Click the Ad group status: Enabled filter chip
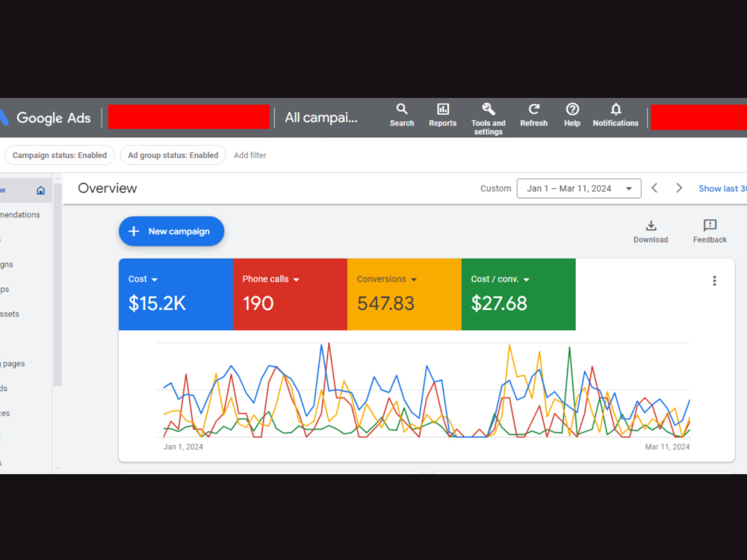Viewport: 747px width, 560px height. (173, 155)
